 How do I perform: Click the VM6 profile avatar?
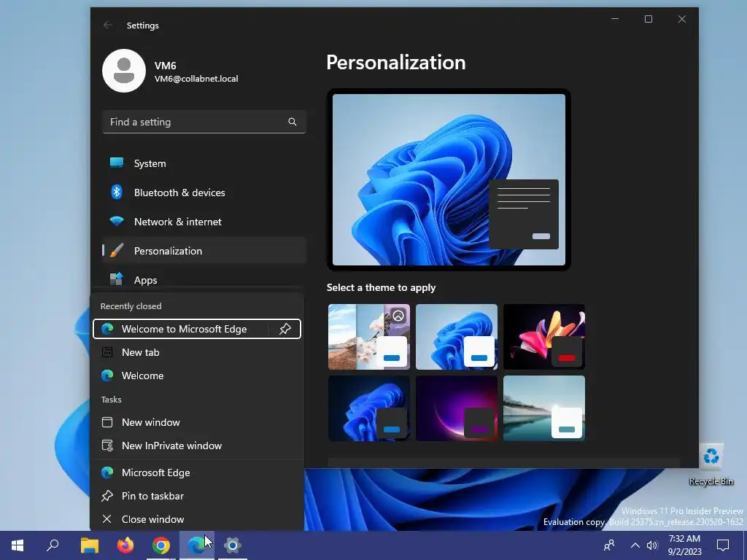pyautogui.click(x=124, y=71)
